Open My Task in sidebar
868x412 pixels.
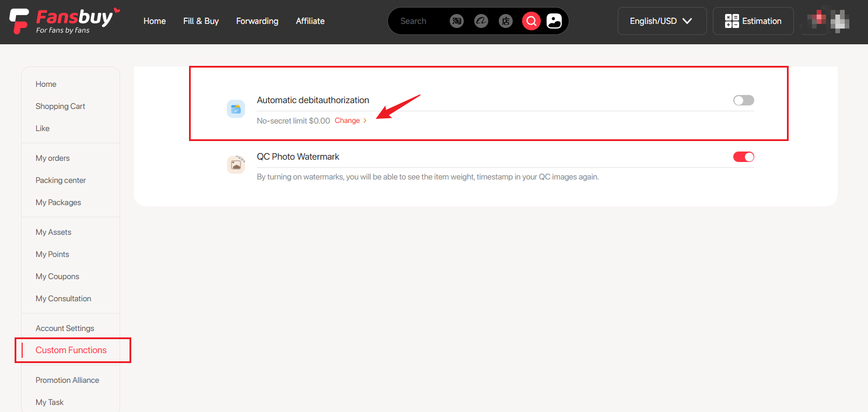[x=50, y=402]
